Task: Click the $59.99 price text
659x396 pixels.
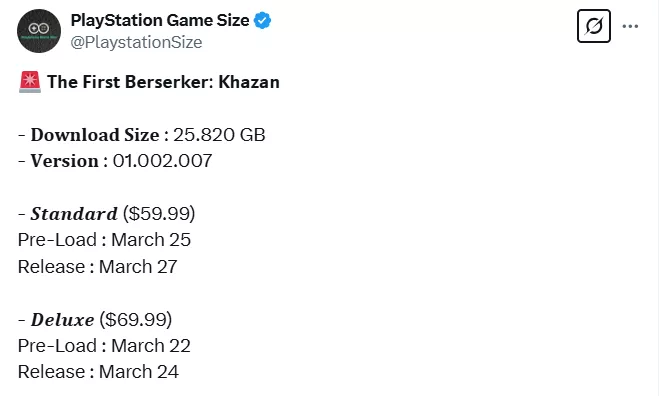Action: click(x=159, y=214)
